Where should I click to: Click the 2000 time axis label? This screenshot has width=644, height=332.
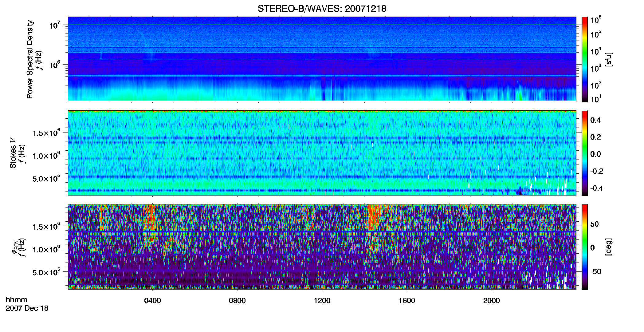pyautogui.click(x=492, y=301)
